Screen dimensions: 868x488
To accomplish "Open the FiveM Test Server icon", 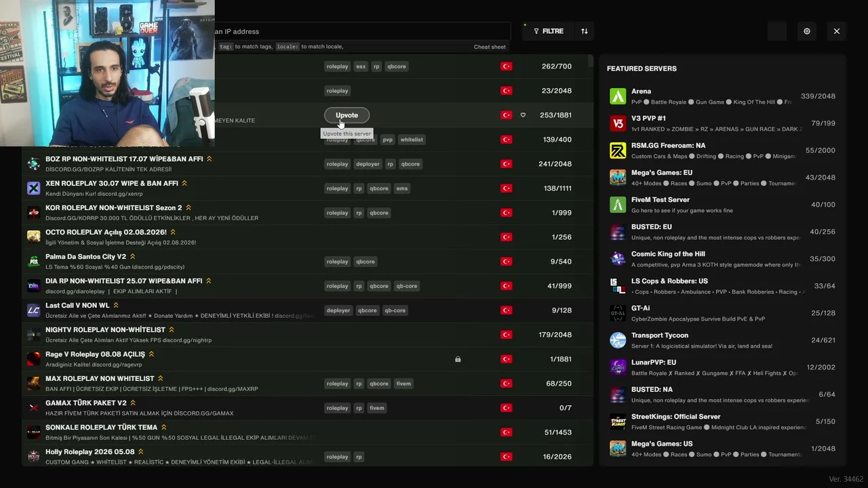I will pyautogui.click(x=618, y=205).
